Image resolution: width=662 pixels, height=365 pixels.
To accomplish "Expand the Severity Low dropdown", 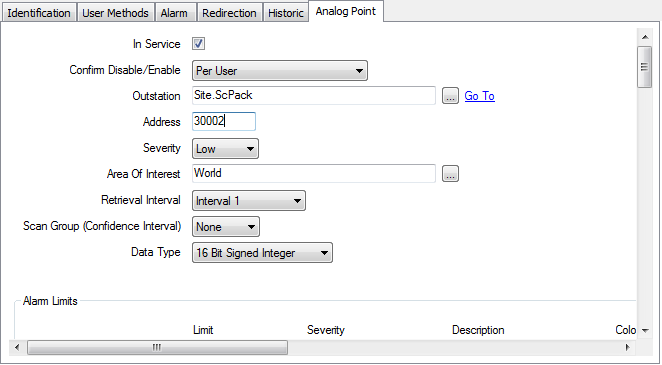I will [x=225, y=149].
